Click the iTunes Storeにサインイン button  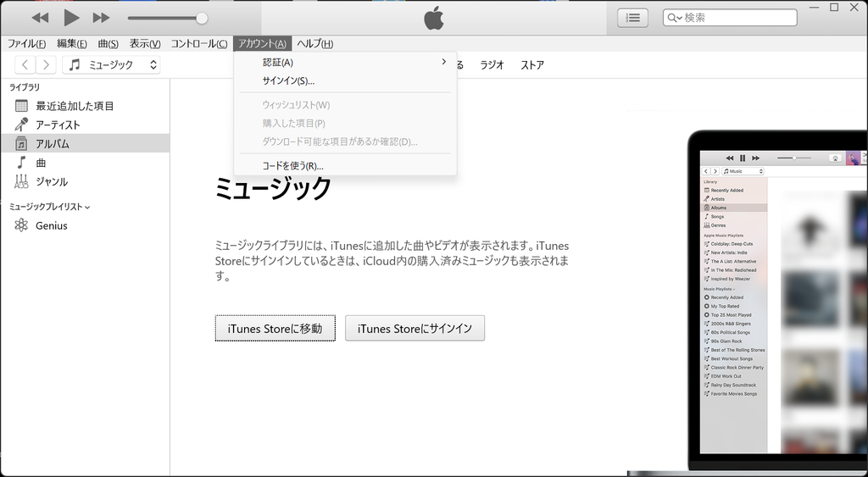[415, 328]
